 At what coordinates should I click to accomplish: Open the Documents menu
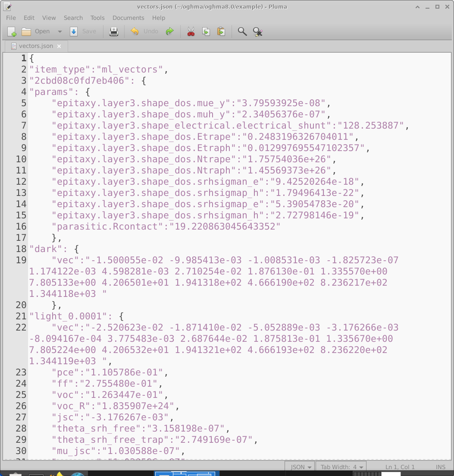pos(128,18)
